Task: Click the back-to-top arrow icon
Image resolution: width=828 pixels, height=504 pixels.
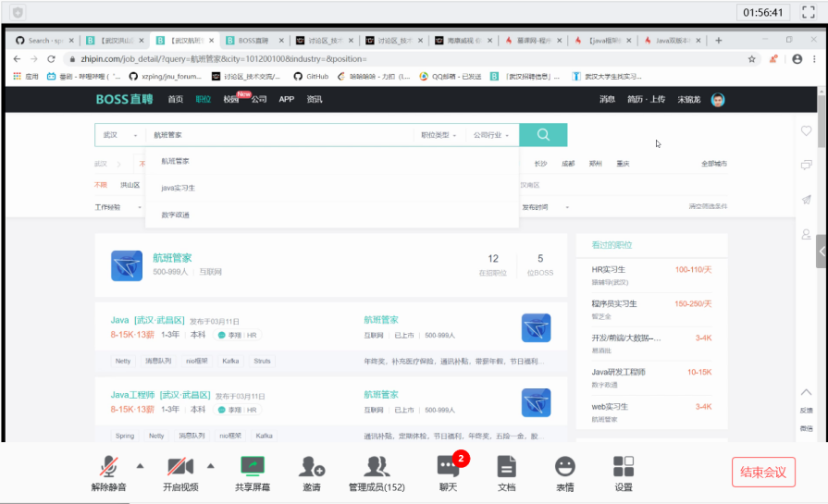Action: [x=806, y=392]
